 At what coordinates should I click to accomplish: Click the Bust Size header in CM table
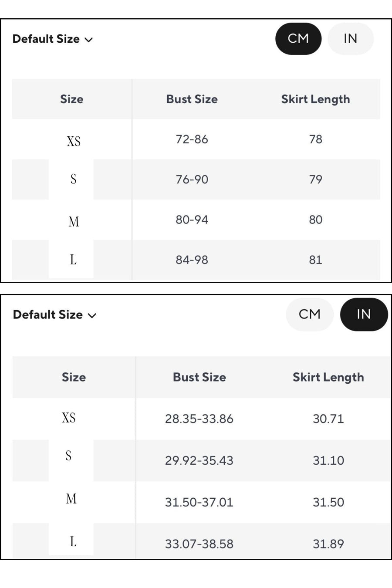click(192, 99)
